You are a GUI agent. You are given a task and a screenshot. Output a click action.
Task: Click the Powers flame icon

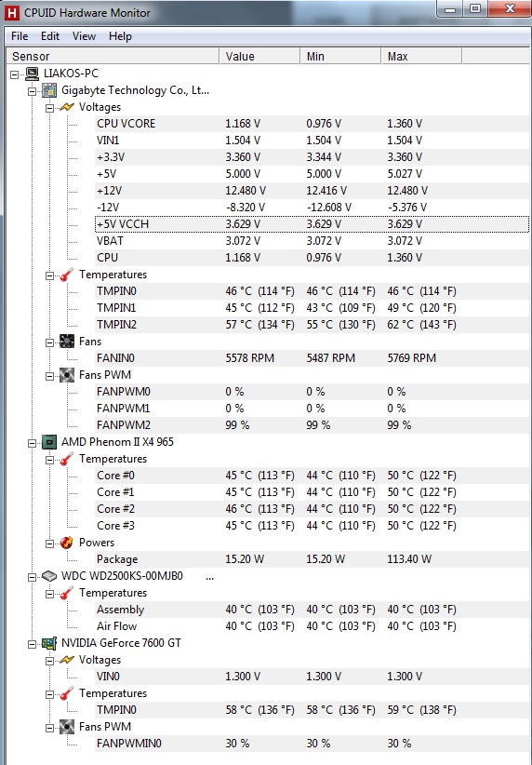pos(67,543)
